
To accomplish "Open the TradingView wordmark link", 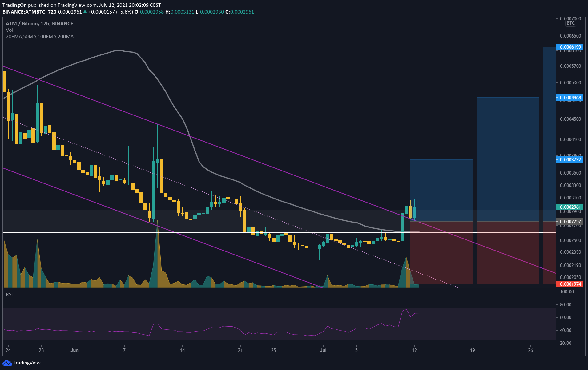I will pyautogui.click(x=26, y=363).
